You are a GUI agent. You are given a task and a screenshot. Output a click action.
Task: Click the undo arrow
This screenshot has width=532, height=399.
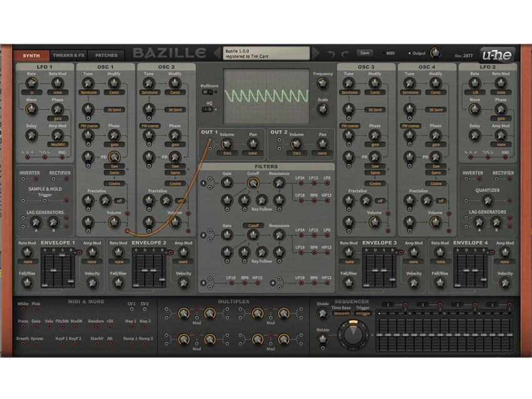pos(330,53)
